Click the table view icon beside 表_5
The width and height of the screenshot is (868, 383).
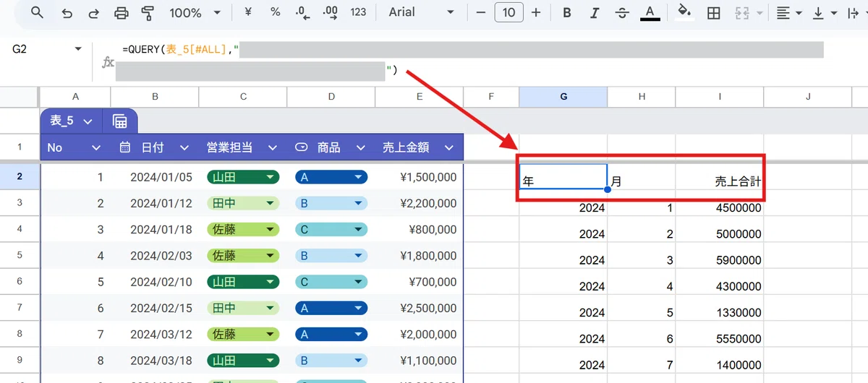tap(120, 121)
